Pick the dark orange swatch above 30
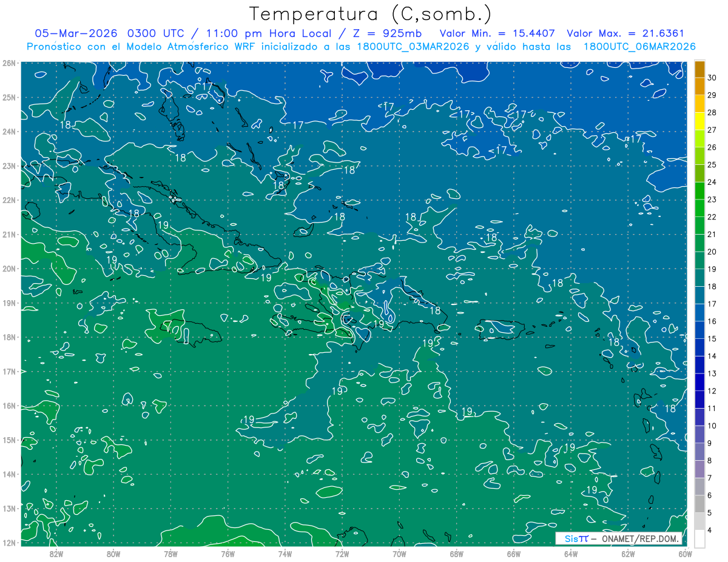The image size is (728, 562). pyautogui.click(x=699, y=70)
